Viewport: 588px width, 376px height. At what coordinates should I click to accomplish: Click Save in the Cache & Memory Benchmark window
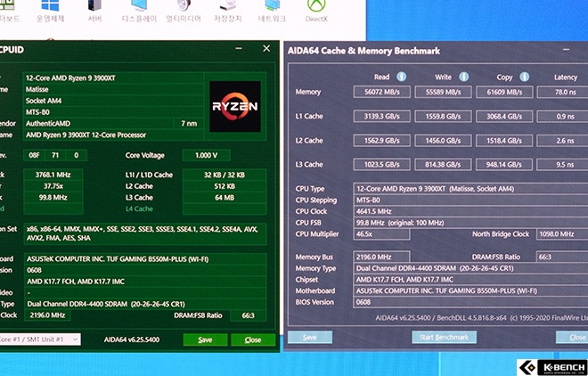click(x=310, y=337)
